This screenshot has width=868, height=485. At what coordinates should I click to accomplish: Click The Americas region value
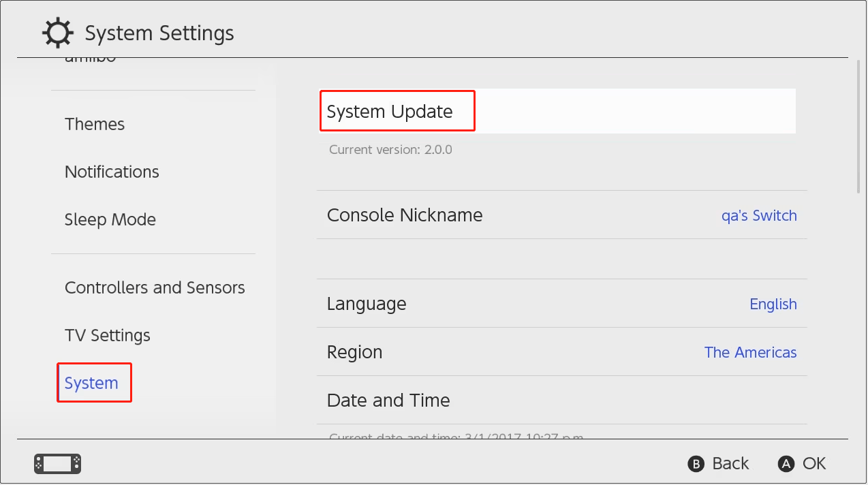[750, 352]
